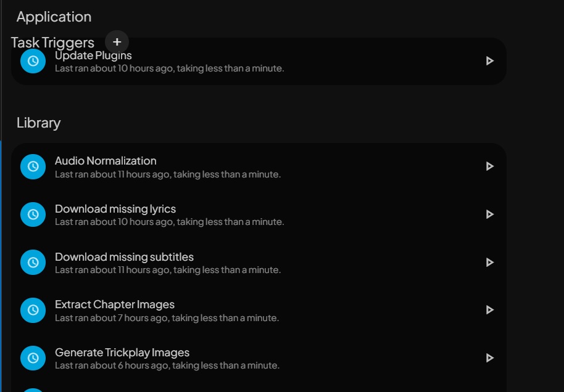Start the Extract Chapter Images task
The width and height of the screenshot is (564, 392).
[x=489, y=310]
